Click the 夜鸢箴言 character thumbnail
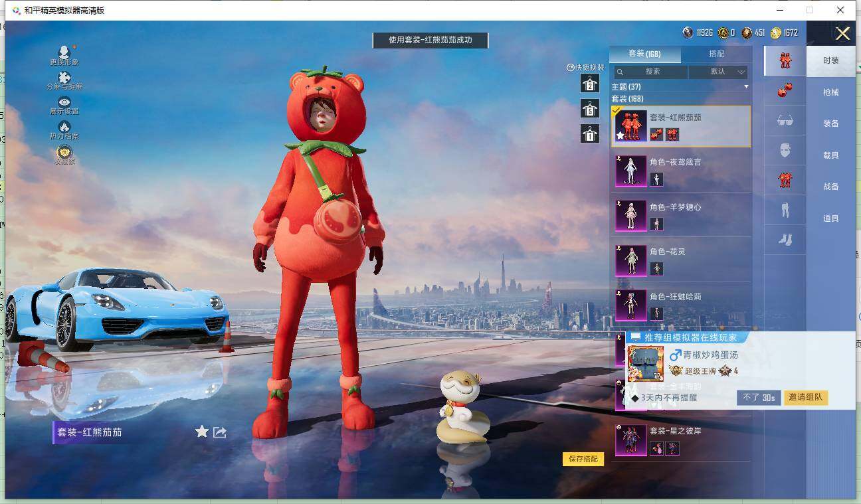The width and height of the screenshot is (861, 504). [x=630, y=171]
